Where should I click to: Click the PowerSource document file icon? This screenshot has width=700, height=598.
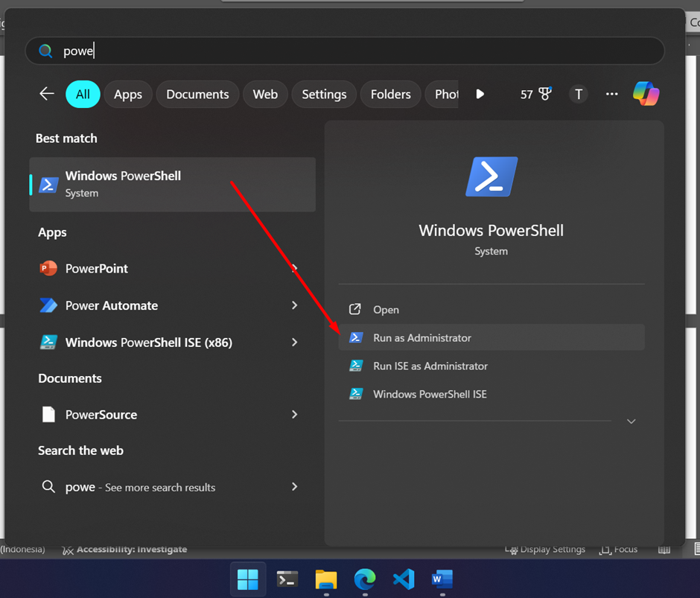point(48,415)
